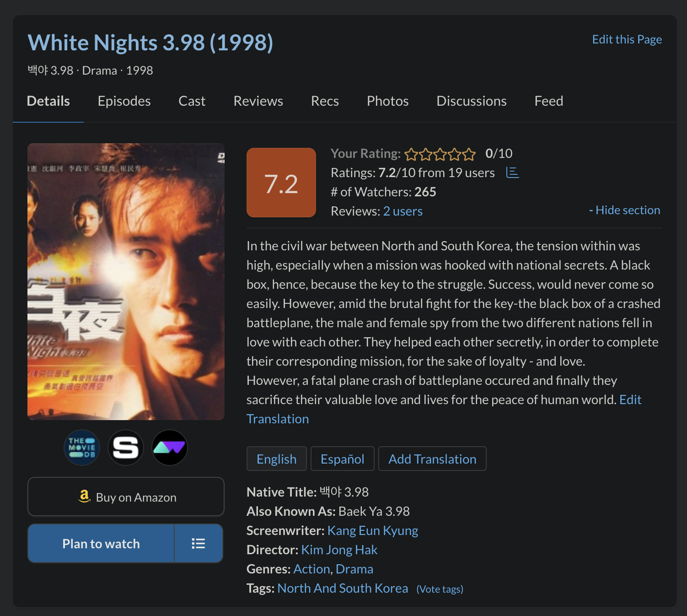Click the black S streaming service icon
687x616 pixels.
(126, 448)
